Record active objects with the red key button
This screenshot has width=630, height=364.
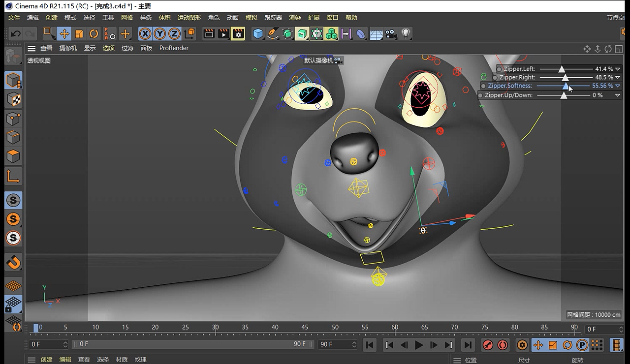(x=488, y=345)
